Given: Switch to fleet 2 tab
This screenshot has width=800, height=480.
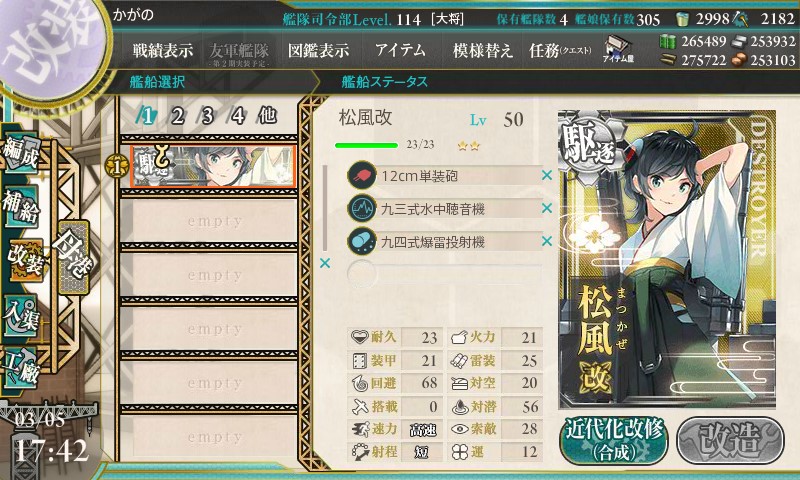Looking at the screenshot, I should point(178,116).
